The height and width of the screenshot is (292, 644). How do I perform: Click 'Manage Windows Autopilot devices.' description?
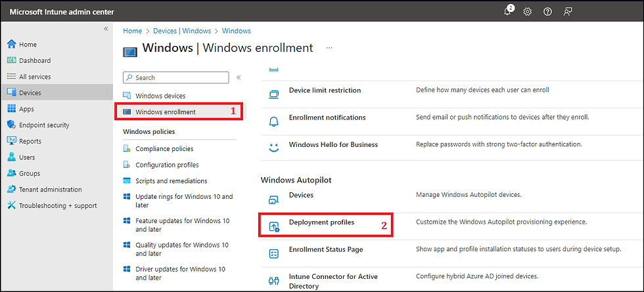tap(469, 195)
